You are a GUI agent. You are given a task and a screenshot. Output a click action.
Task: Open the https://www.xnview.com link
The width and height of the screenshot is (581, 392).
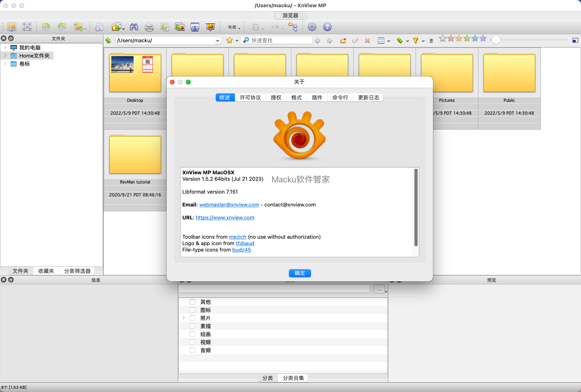coord(225,218)
